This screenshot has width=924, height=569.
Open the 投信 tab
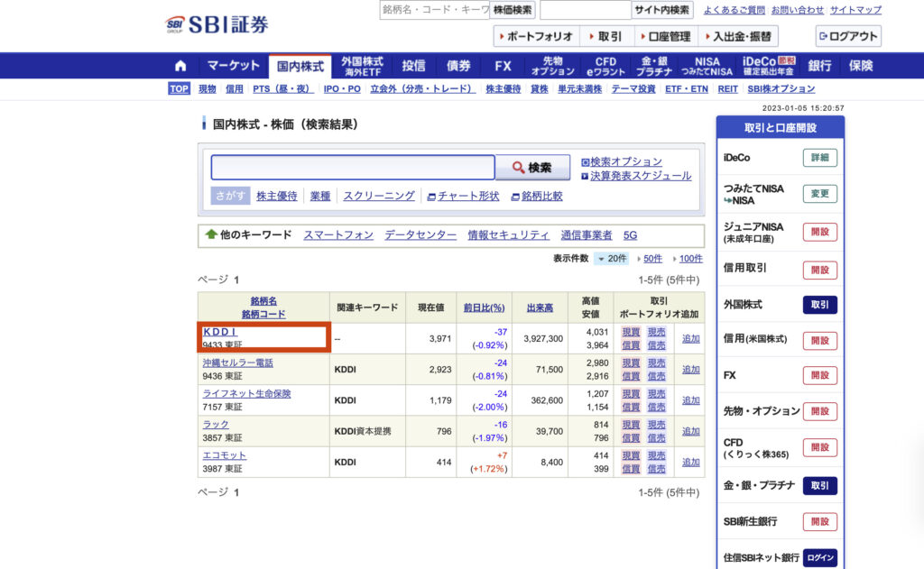click(413, 66)
